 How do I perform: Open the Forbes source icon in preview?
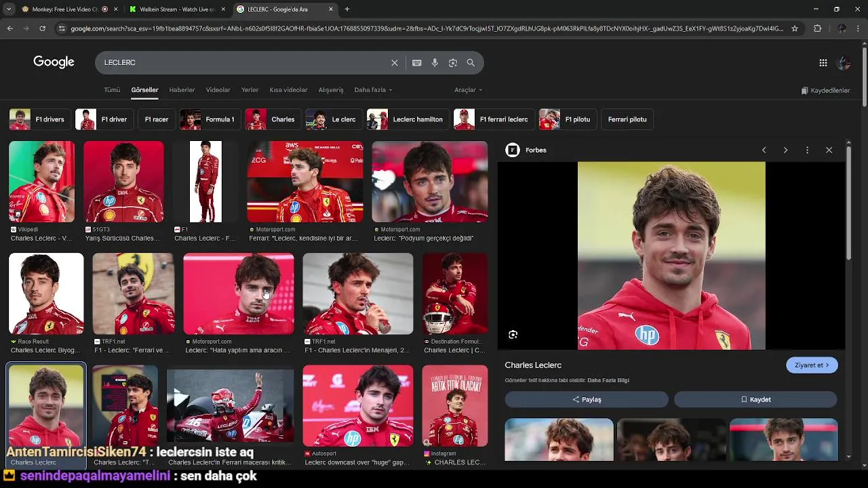(x=513, y=150)
